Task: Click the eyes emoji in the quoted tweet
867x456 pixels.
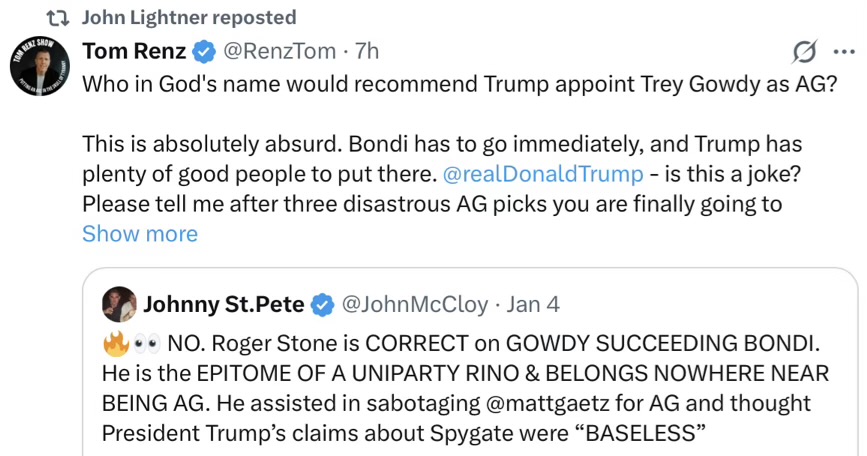Action: pos(146,345)
